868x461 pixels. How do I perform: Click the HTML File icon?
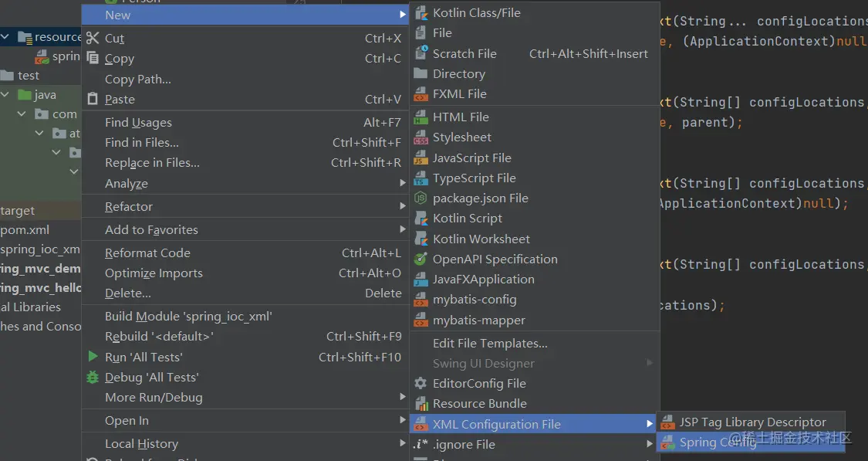tap(421, 117)
